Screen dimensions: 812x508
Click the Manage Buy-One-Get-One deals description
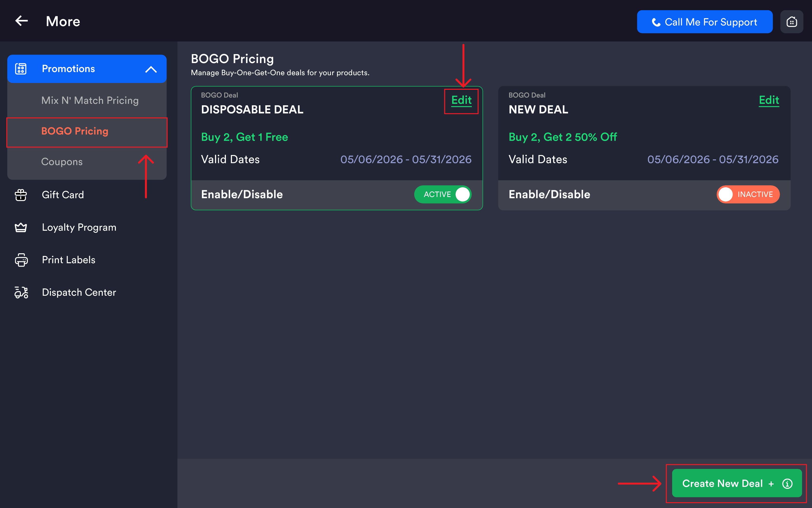coord(280,73)
